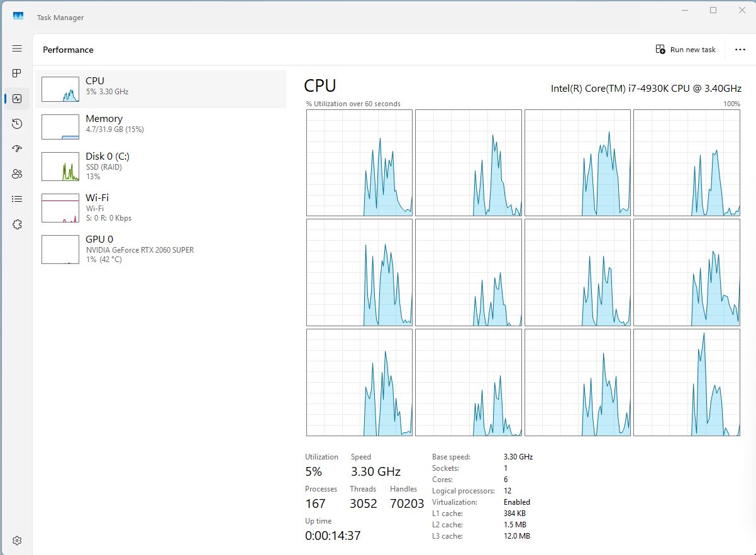Select the Memory resource entry
756x555 pixels.
(160, 126)
